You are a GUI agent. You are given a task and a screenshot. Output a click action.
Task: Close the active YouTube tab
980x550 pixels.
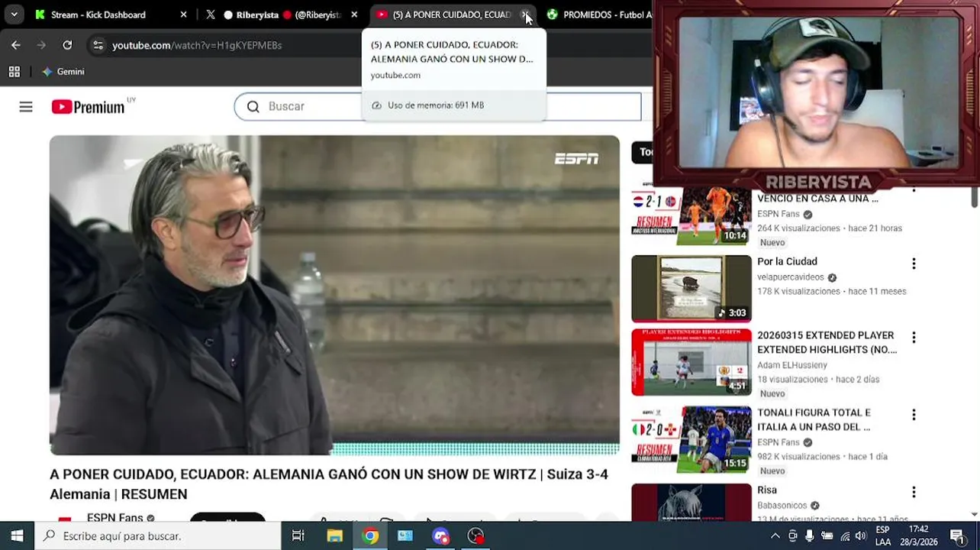tap(525, 15)
